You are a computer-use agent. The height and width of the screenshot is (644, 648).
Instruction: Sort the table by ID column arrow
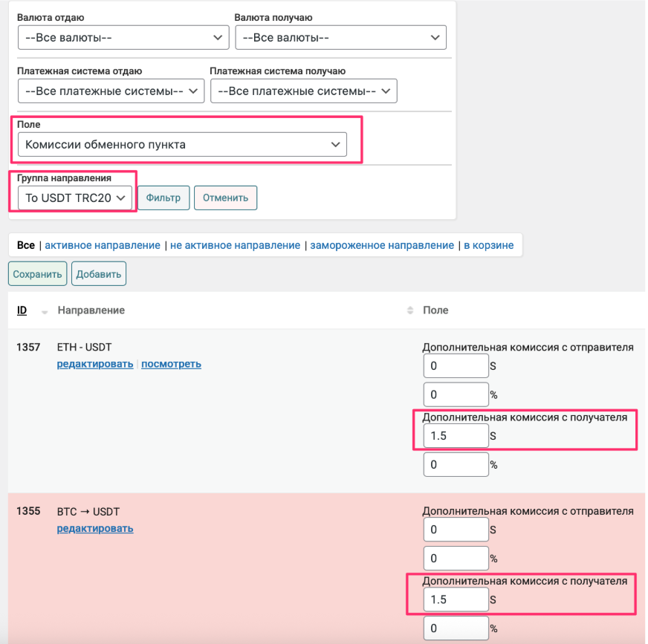click(x=45, y=311)
